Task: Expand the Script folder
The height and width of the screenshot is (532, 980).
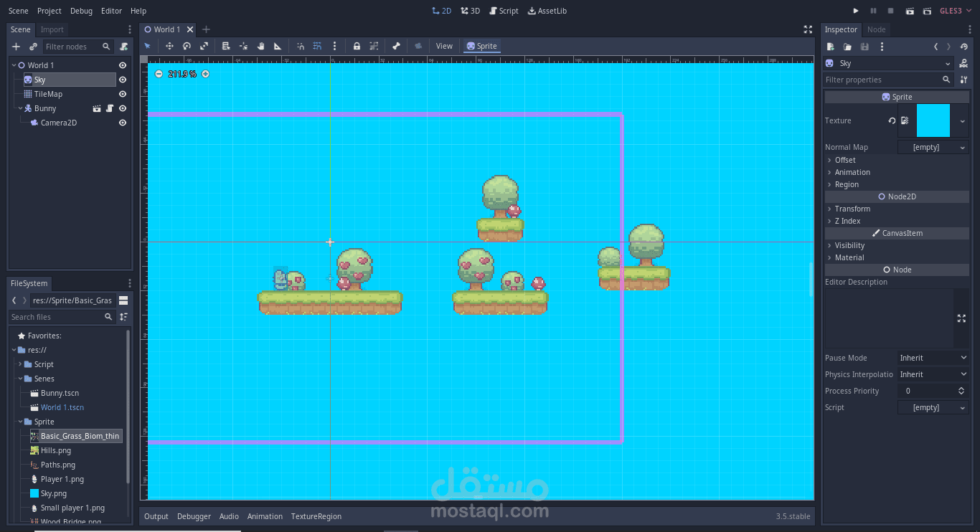Action: click(20, 364)
